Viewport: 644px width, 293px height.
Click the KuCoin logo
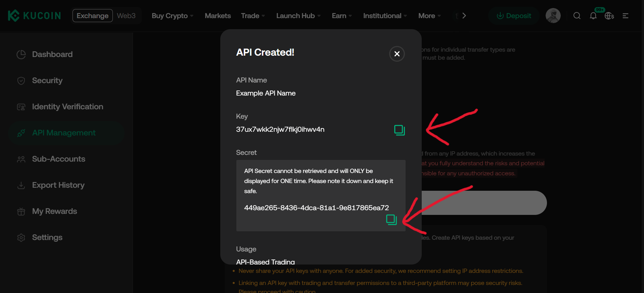point(34,16)
